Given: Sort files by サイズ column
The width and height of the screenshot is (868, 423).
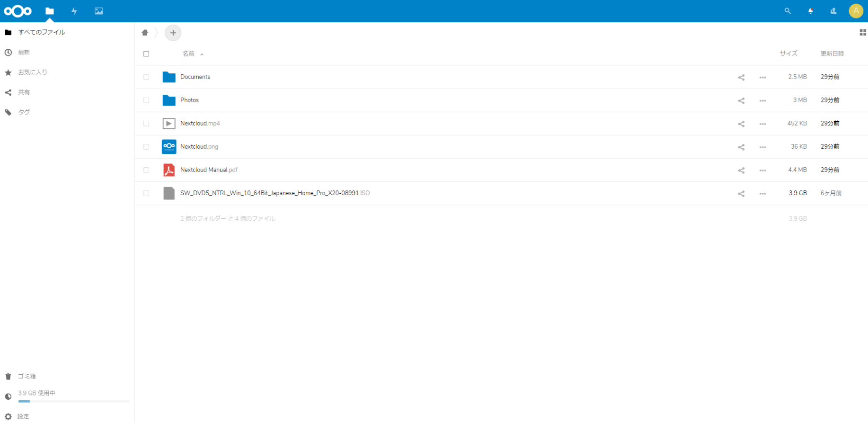Looking at the screenshot, I should [788, 54].
